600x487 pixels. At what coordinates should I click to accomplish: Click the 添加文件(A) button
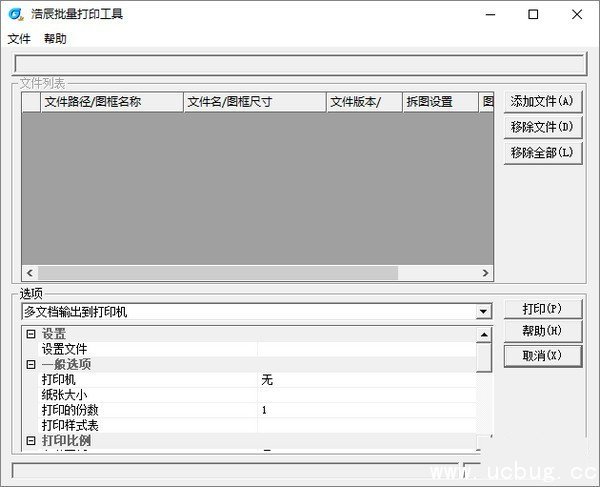click(x=541, y=102)
